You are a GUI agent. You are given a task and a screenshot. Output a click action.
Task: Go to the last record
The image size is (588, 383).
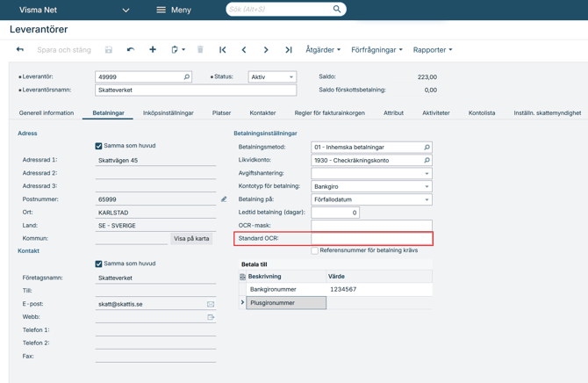pyautogui.click(x=288, y=49)
